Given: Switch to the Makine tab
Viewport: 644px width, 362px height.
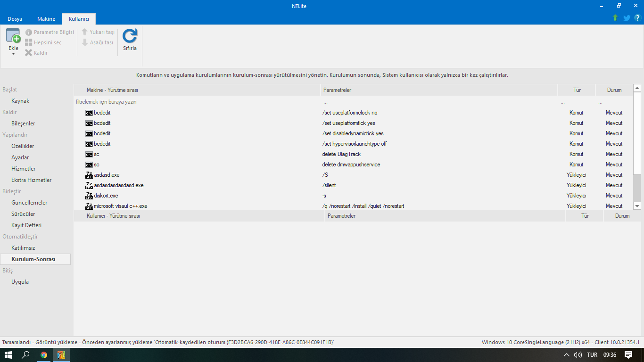Looking at the screenshot, I should pos(46,19).
